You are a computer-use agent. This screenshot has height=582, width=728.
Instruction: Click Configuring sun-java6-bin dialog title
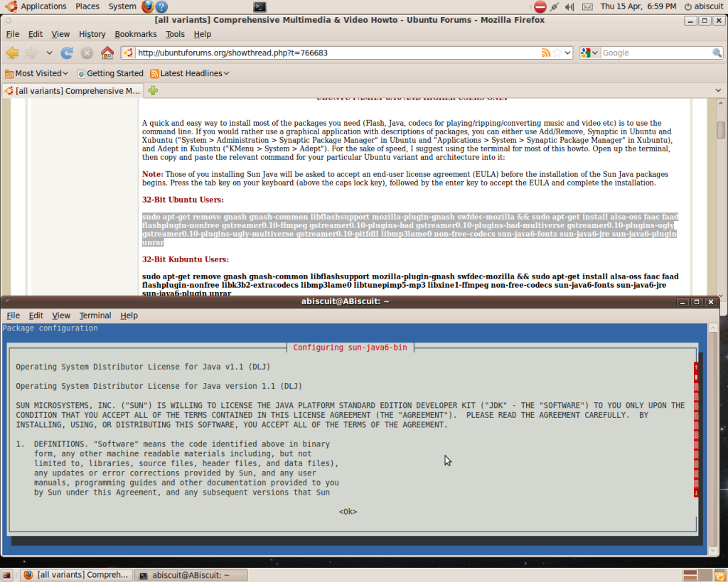[x=350, y=347]
